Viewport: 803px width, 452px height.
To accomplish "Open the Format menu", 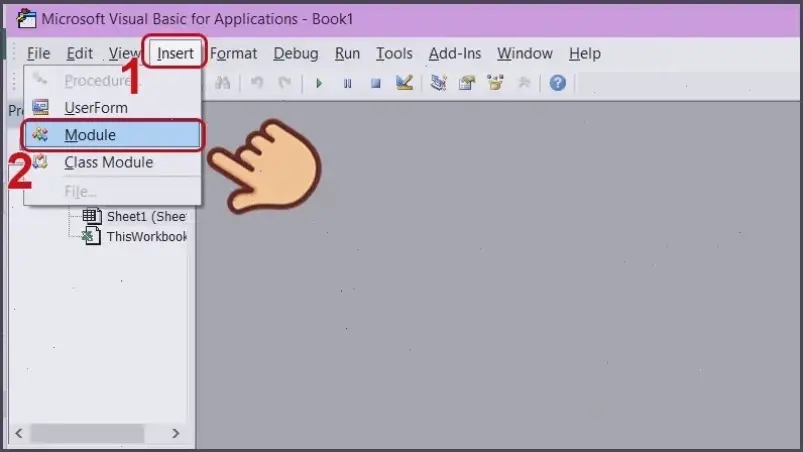I will coord(234,53).
